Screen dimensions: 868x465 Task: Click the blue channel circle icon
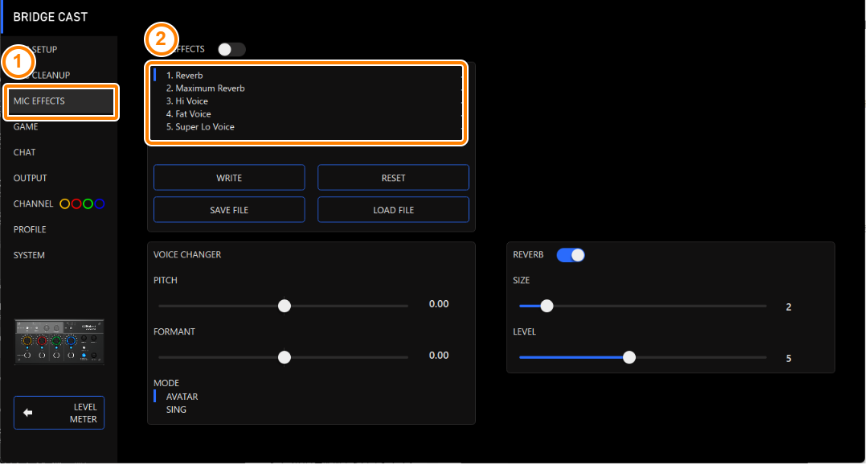pyautogui.click(x=99, y=204)
